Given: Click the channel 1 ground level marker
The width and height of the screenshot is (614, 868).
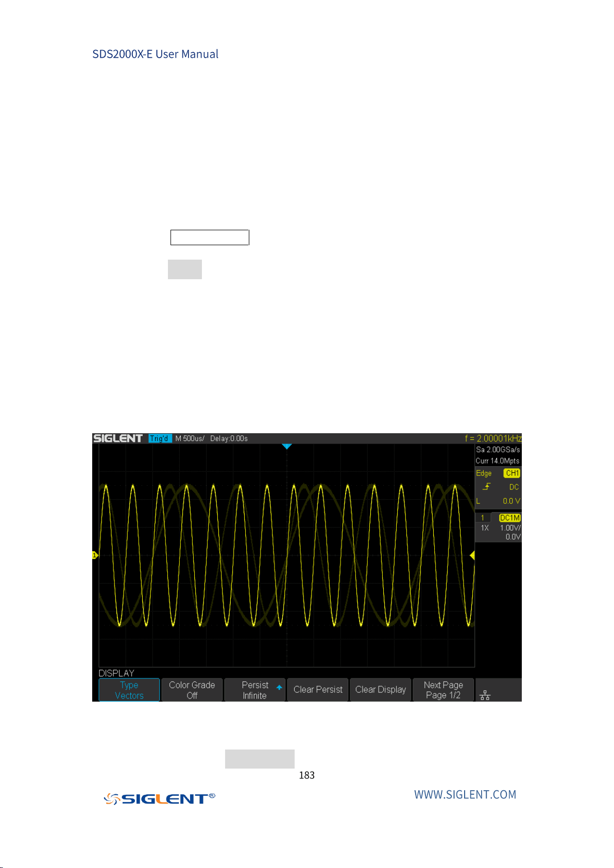Looking at the screenshot, I should pos(95,555).
